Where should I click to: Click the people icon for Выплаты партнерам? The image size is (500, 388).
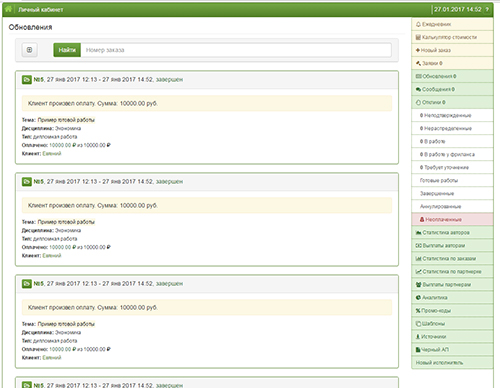click(x=419, y=285)
